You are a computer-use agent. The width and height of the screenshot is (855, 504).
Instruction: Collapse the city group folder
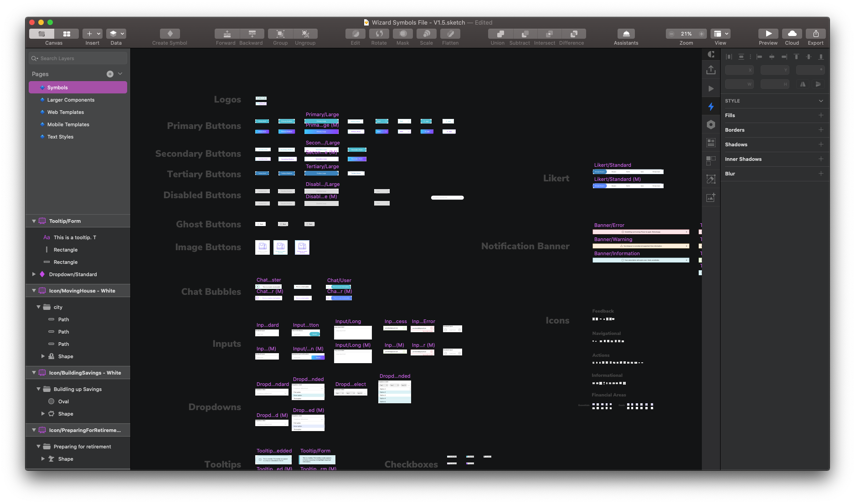click(x=38, y=307)
